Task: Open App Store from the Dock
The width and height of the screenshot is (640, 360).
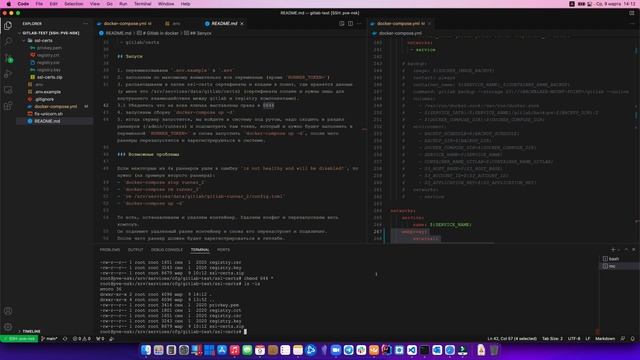Action: 222,350
